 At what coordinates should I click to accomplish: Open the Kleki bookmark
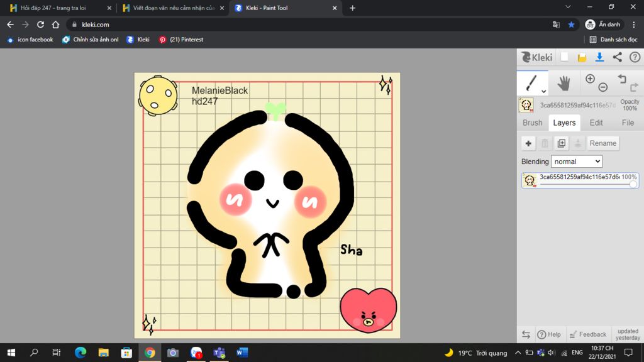point(138,40)
